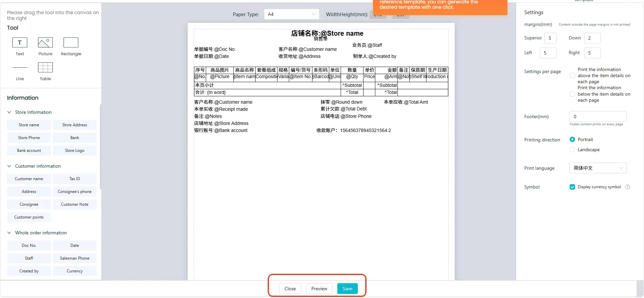Click the Store Logo field chip
This screenshot has width=644, height=298.
(x=75, y=151)
